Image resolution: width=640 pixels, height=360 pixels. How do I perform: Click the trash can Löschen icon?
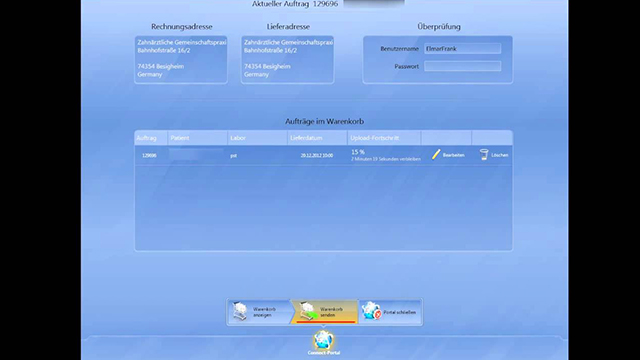point(484,155)
